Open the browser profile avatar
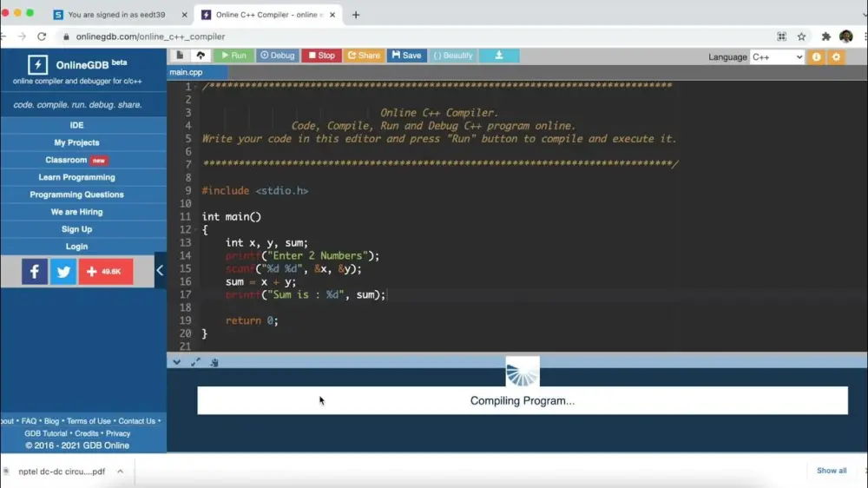The width and height of the screenshot is (868, 488). (845, 36)
